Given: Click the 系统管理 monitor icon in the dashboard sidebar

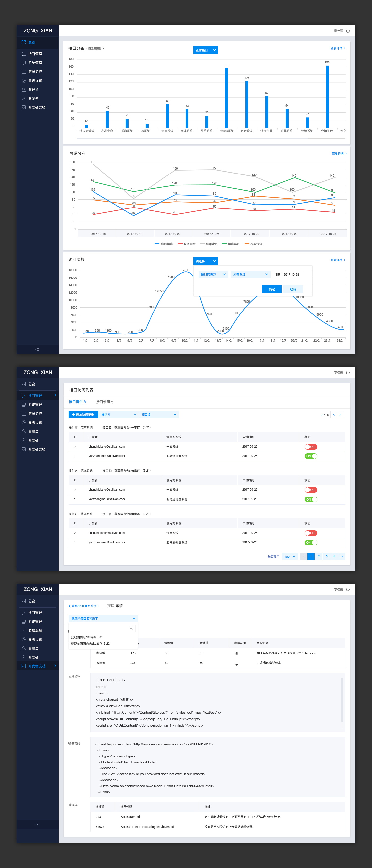Looking at the screenshot, I should pos(24,63).
